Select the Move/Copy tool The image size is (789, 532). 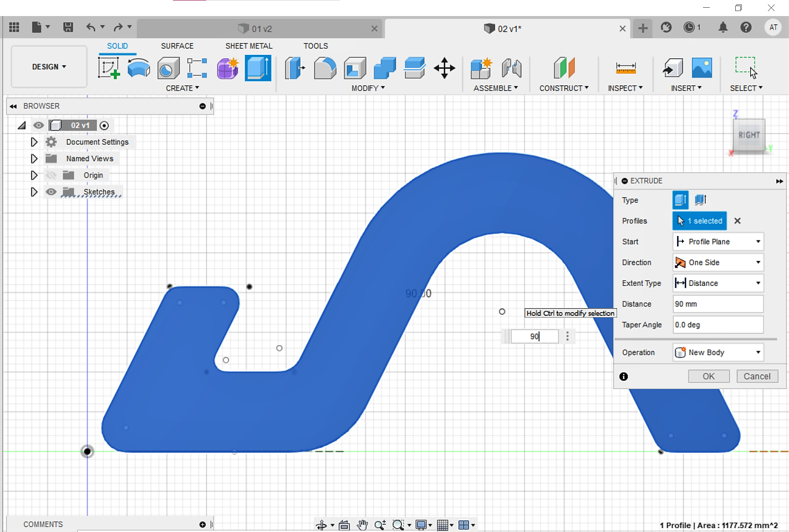coord(444,68)
